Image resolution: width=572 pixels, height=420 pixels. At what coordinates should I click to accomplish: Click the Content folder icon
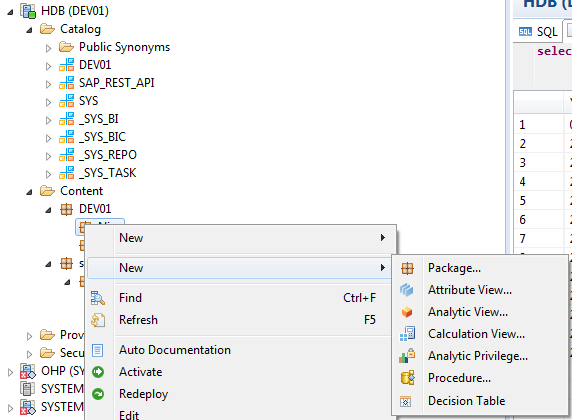tap(47, 191)
